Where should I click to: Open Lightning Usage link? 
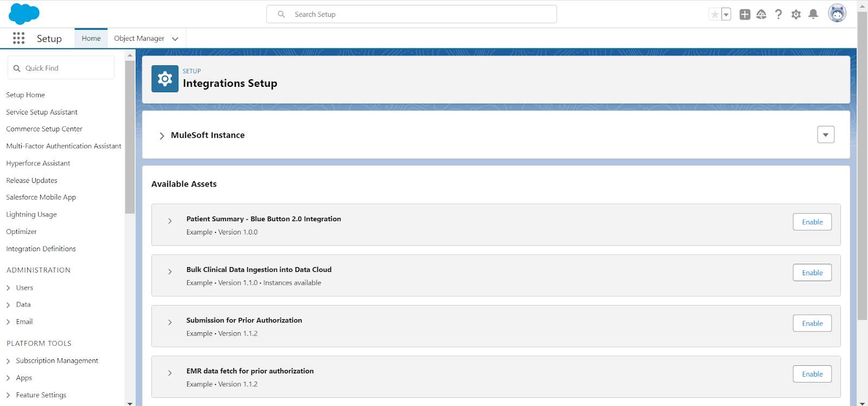coord(31,214)
